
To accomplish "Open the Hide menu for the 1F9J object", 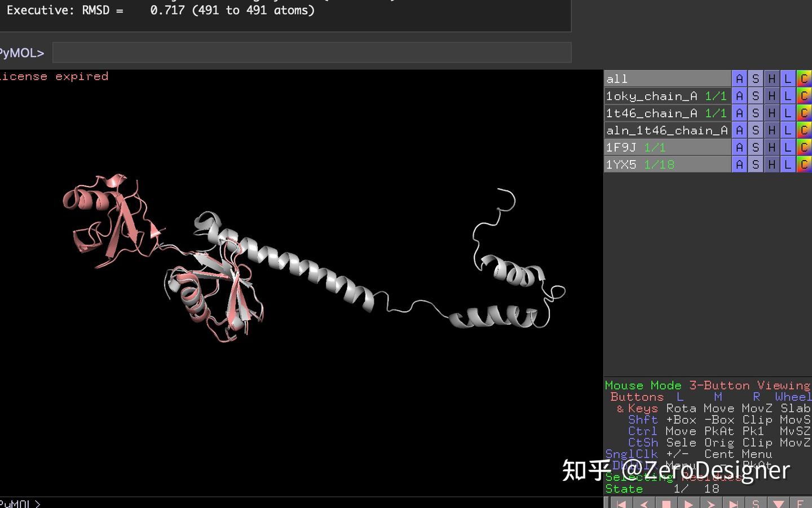I will pos(771,147).
